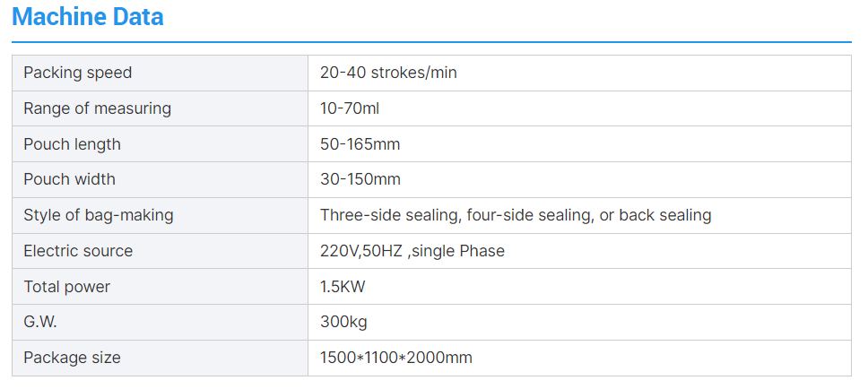Select the Package size label cell
Image resolution: width=868 pixels, height=389 pixels.
pos(72,358)
